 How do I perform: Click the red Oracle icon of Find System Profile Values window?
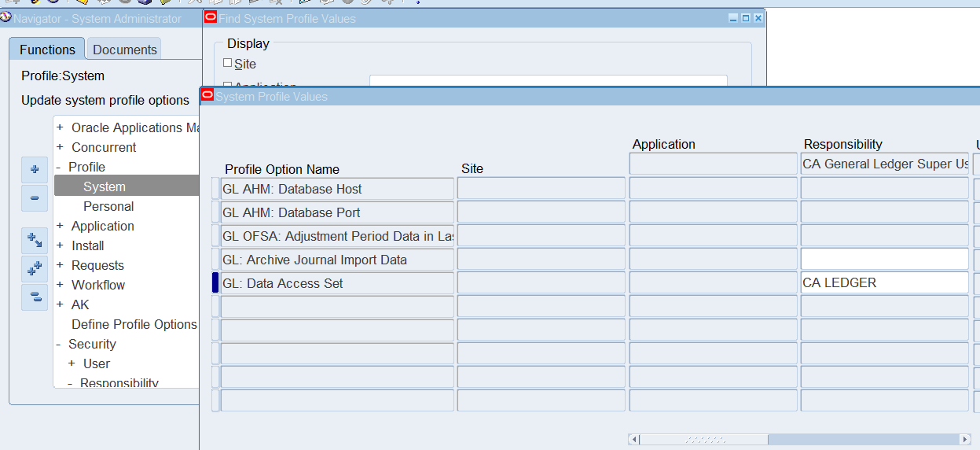click(211, 17)
